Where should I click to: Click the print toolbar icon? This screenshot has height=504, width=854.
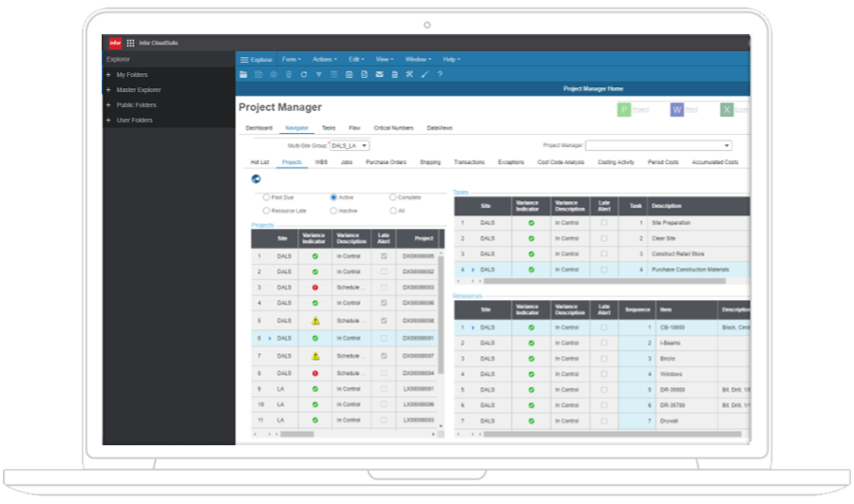click(x=394, y=75)
